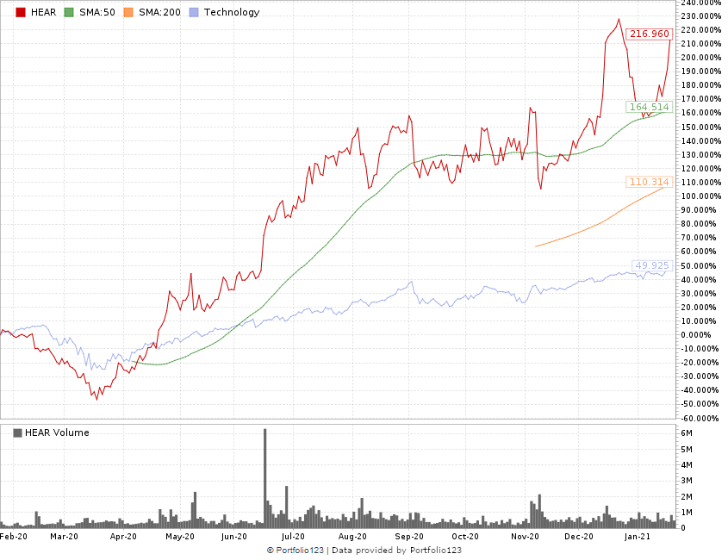
Task: Click the Portfolio123 copyright footer text
Action: coord(364,551)
